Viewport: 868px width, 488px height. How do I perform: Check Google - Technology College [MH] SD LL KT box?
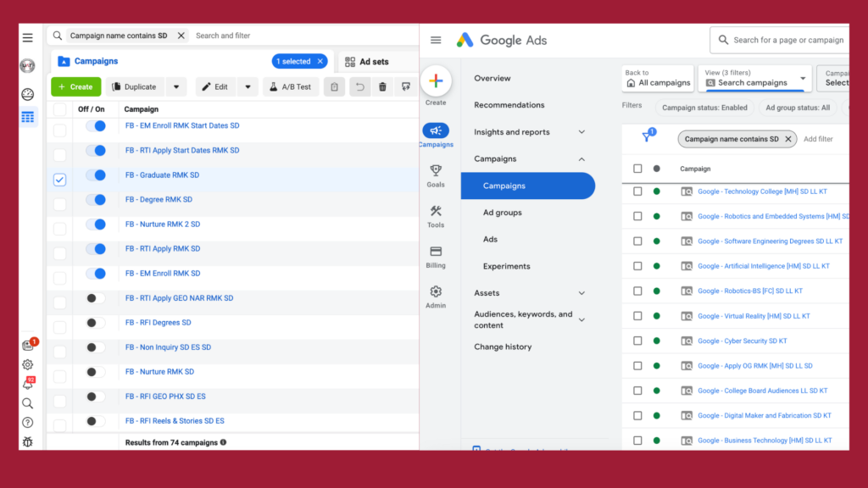click(x=637, y=191)
